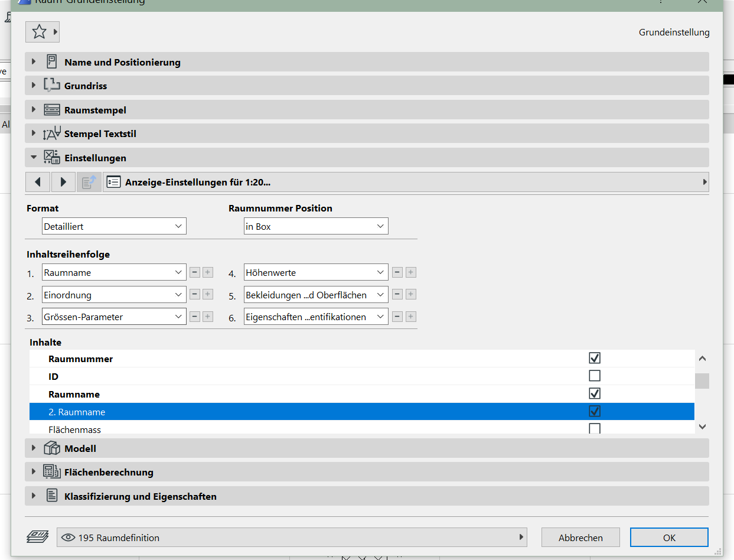Collapse the Einstellungen section
The width and height of the screenshot is (734, 560).
click(x=34, y=158)
